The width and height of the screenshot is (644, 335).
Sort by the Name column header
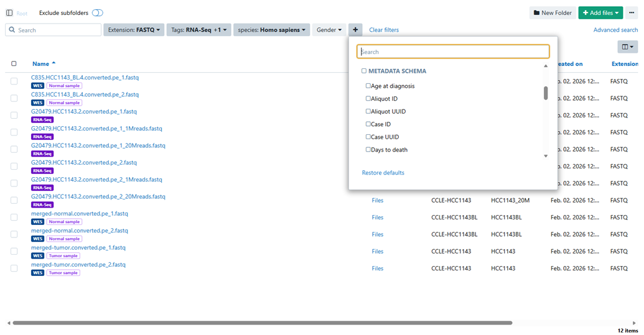coord(40,63)
